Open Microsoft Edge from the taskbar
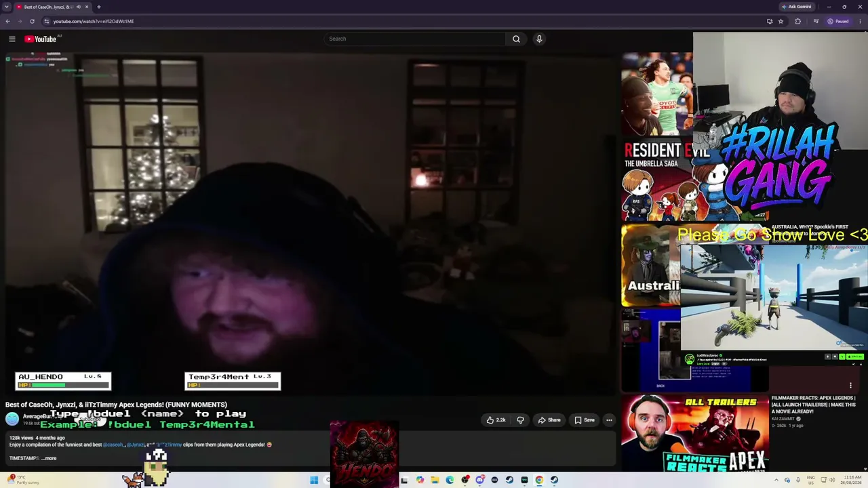868x488 pixels. tap(450, 481)
